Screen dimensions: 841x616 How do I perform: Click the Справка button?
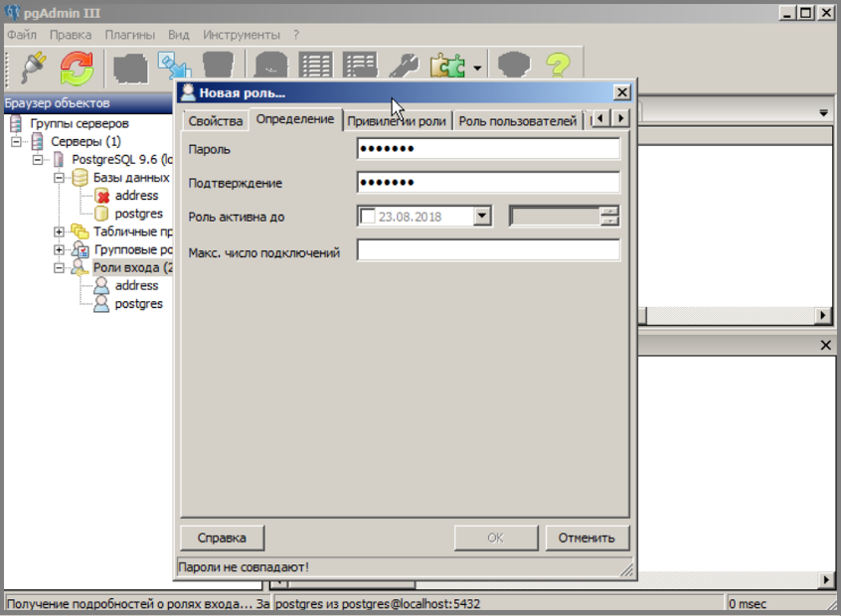[x=222, y=538]
